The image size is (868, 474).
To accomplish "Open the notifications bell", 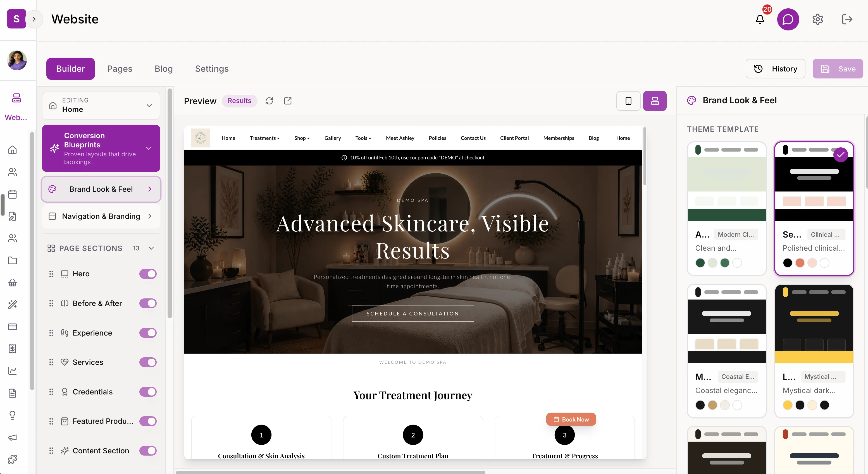I will (760, 19).
